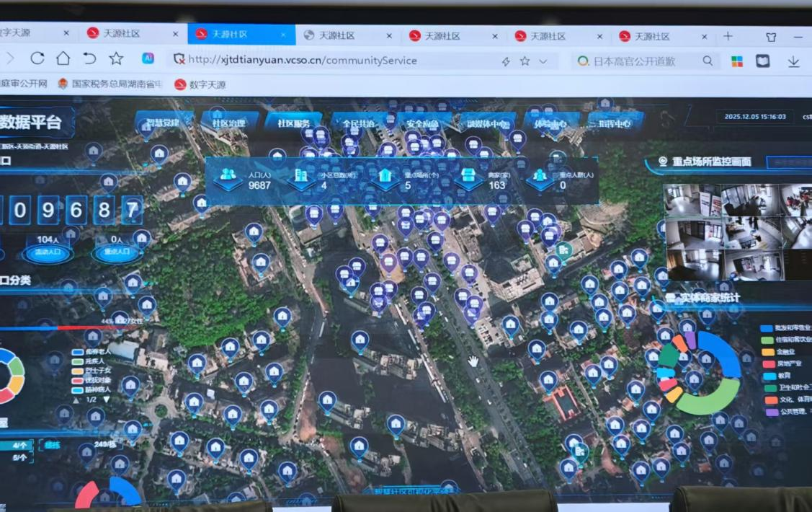Expand the address bar dropdown chevron
Screen dimensions: 812x512
click(x=544, y=61)
